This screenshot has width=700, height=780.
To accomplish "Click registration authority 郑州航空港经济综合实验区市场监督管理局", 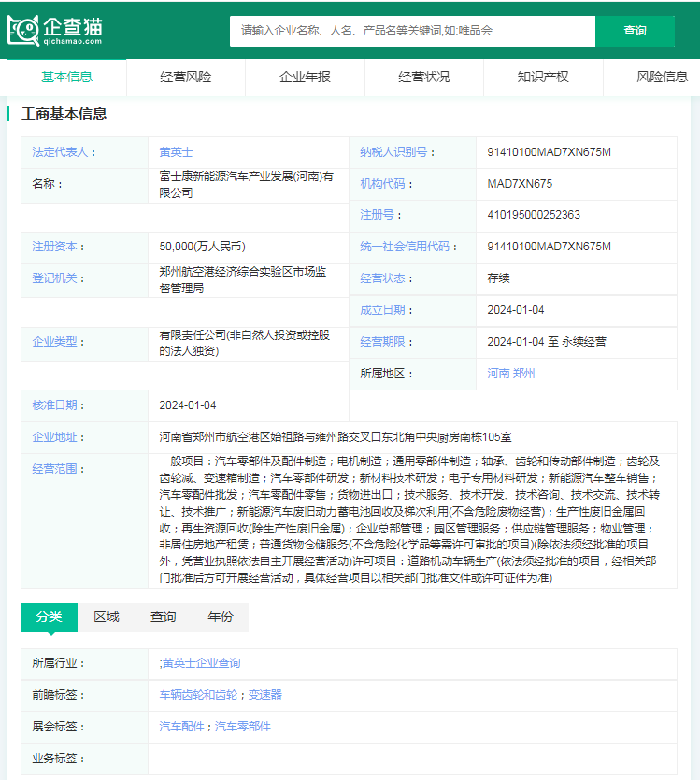I will pos(243,280).
